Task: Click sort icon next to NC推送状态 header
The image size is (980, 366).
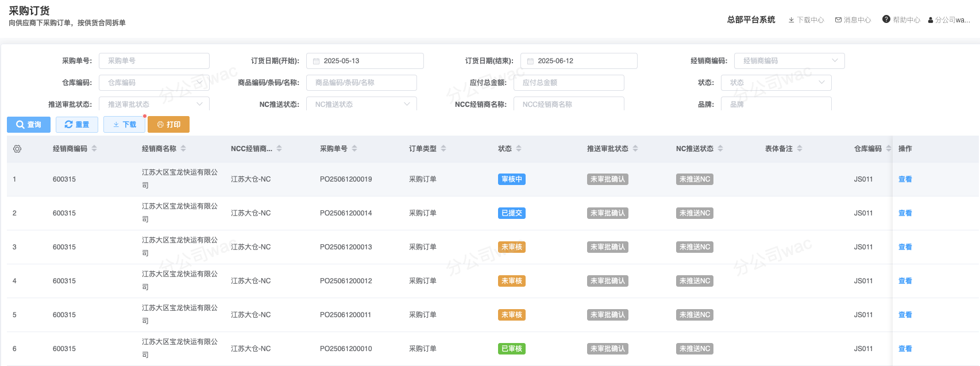Action: pos(720,149)
